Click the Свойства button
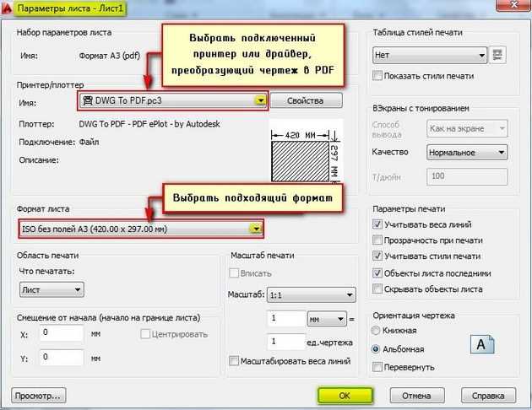Image resolution: width=532 pixels, height=410 pixels. point(306,100)
